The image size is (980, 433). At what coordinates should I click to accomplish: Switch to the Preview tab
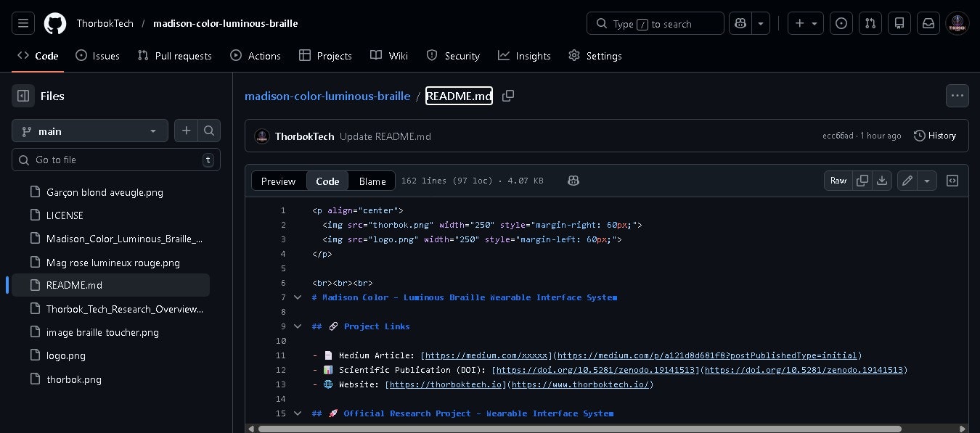coord(279,181)
